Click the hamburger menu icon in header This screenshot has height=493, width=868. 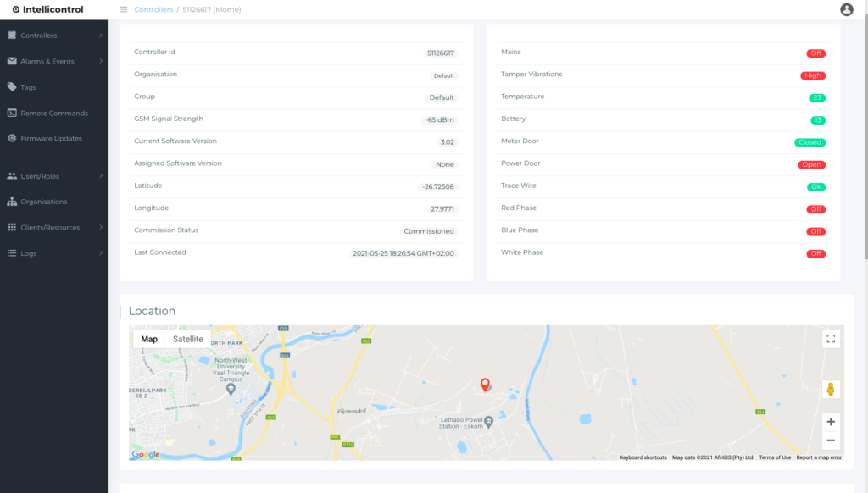(124, 9)
